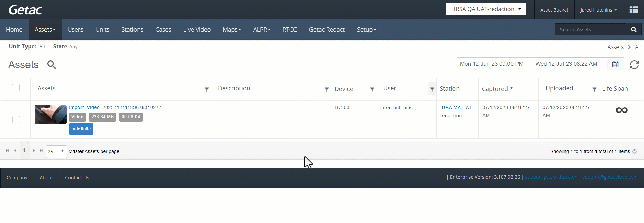Open support.getacvideo.com link
The width and height of the screenshot is (644, 223).
[x=551, y=177]
